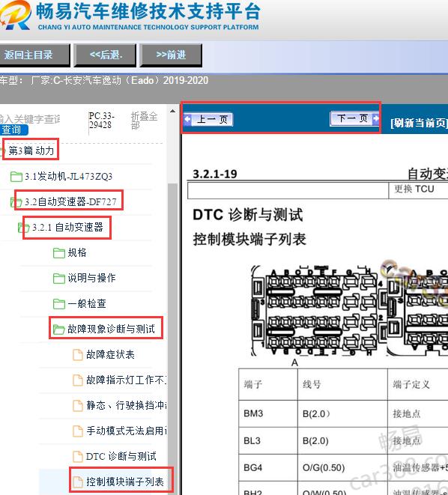Click the 查询 search button
The image size is (448, 495).
click(x=13, y=130)
